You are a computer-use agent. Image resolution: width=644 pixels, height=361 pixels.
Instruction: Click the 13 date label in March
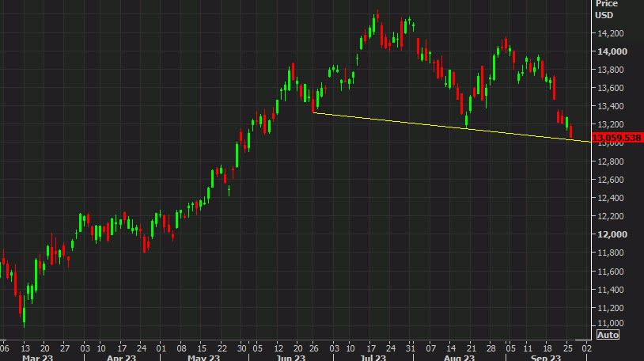click(x=25, y=348)
